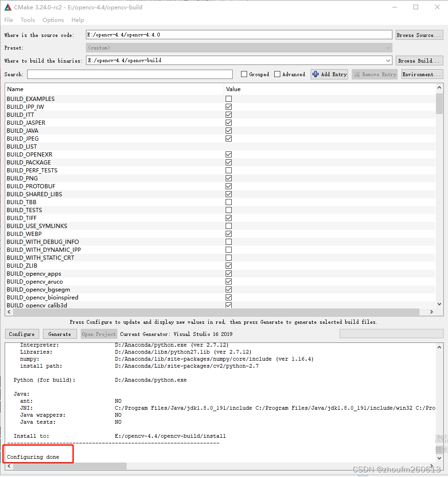Click Browse Source to pick source directory
This screenshot has width=448, height=477.
(x=419, y=35)
